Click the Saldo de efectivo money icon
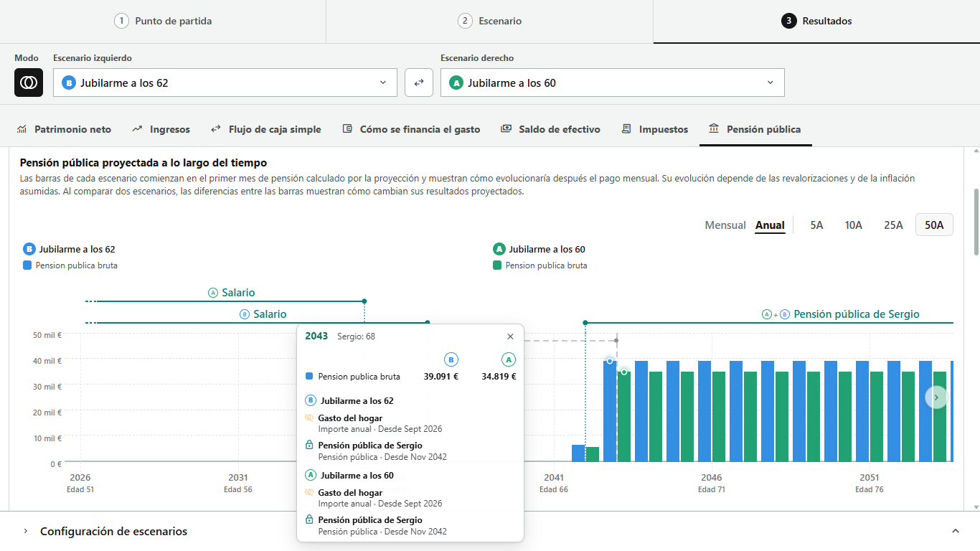Viewport: 980px width, 551px height. tap(506, 129)
